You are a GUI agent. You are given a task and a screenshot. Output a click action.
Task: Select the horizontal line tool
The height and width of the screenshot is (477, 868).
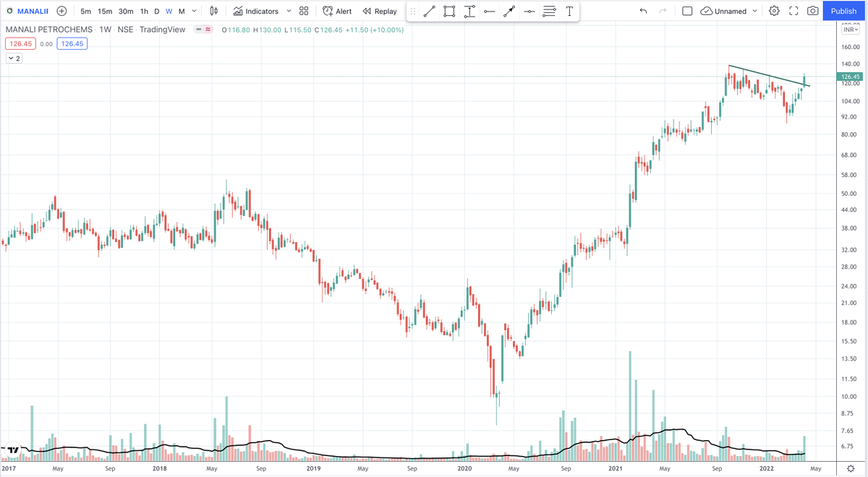tap(529, 11)
